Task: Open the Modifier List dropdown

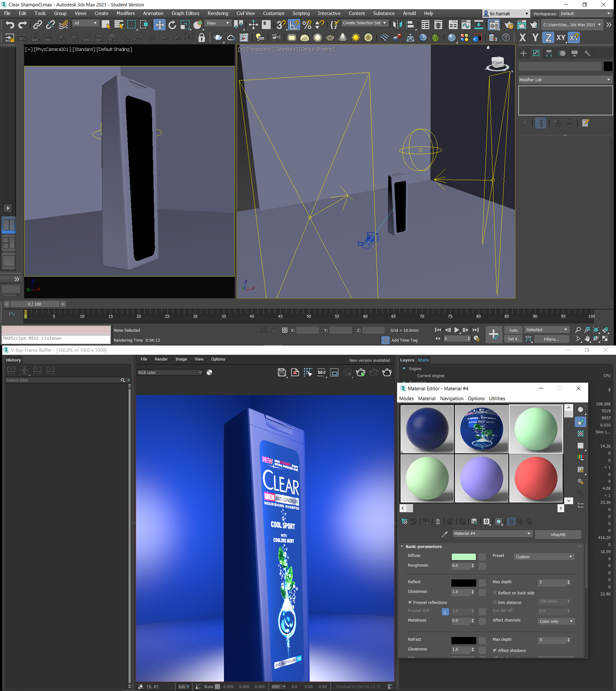Action: click(x=565, y=80)
